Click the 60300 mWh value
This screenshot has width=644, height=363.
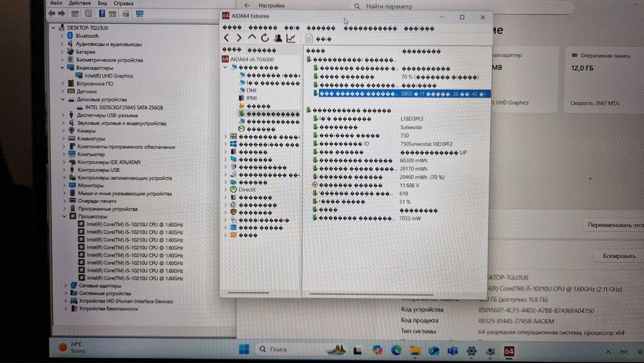(x=413, y=161)
